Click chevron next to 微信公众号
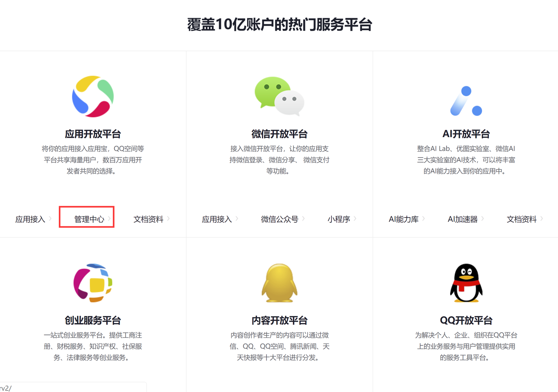 coord(303,218)
